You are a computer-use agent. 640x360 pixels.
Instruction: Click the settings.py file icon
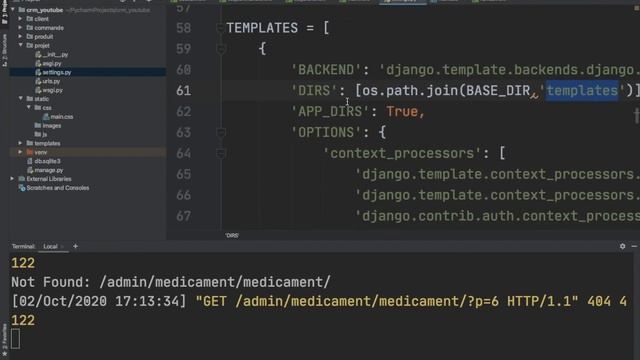38,72
